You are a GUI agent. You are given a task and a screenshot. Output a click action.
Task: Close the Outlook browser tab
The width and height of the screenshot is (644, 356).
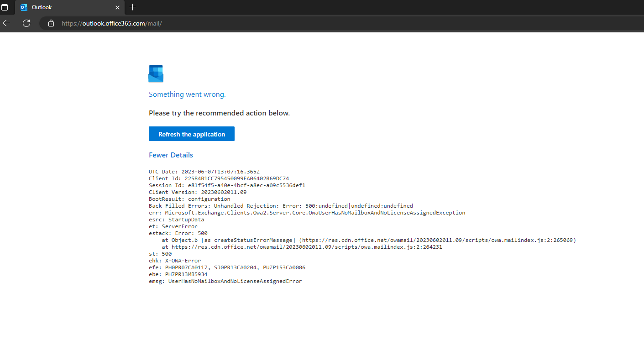point(117,7)
